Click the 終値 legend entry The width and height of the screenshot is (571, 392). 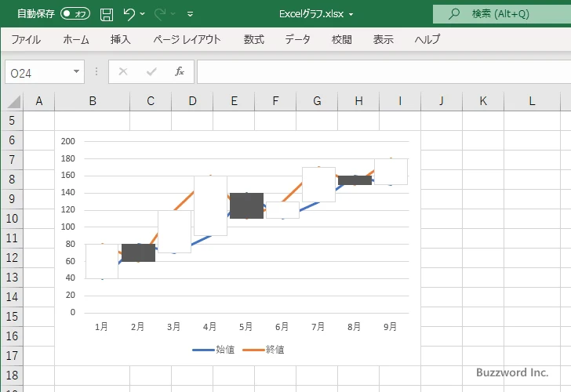coord(264,350)
